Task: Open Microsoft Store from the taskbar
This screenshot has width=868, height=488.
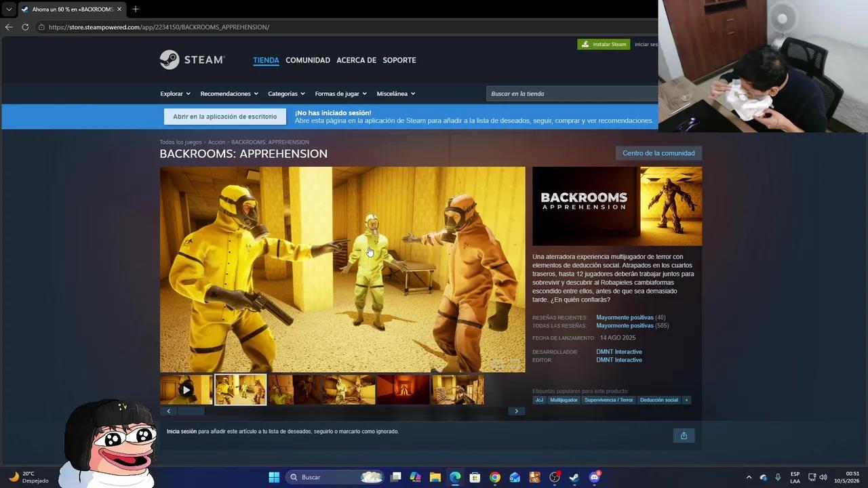Action: [475, 477]
